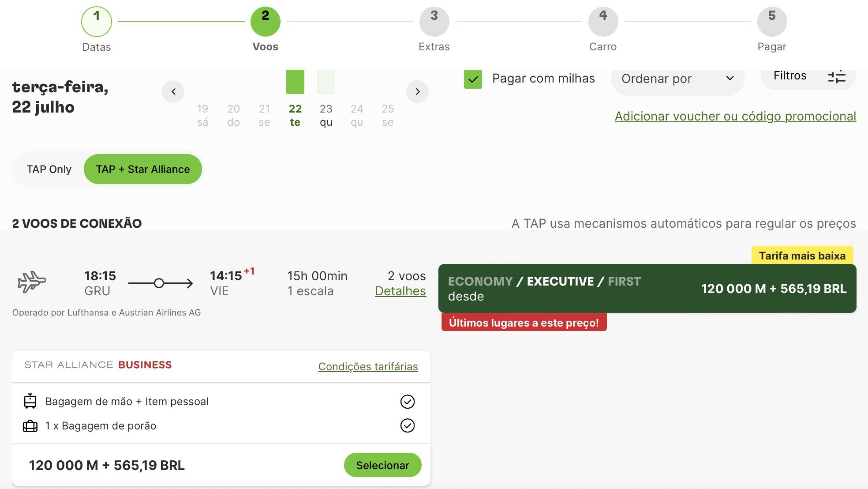Viewport: 868px width, 489px height.
Task: Click the Bagagem de mão + Item pessoal row
Action: [221, 402]
